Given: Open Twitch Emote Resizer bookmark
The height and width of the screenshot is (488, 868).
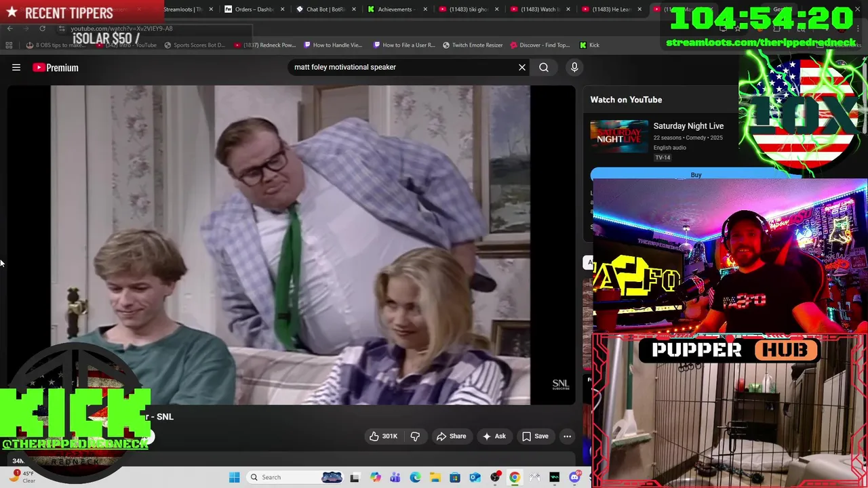Looking at the screenshot, I should (x=473, y=45).
